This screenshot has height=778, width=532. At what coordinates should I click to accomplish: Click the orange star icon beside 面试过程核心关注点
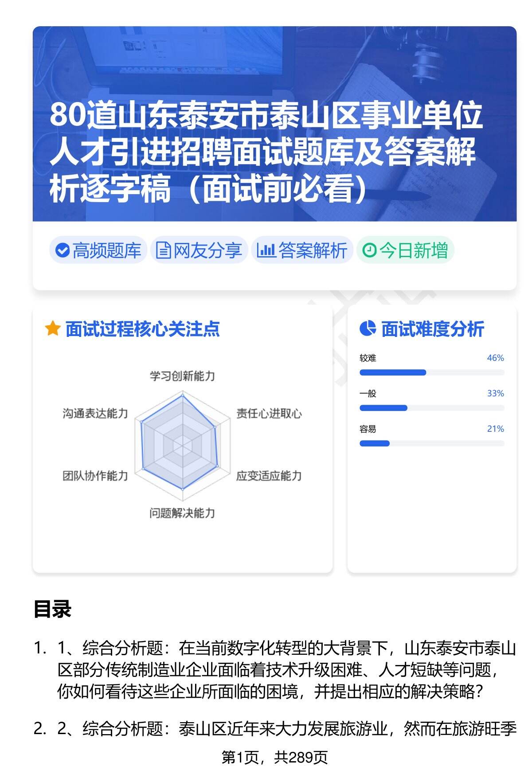point(52,329)
